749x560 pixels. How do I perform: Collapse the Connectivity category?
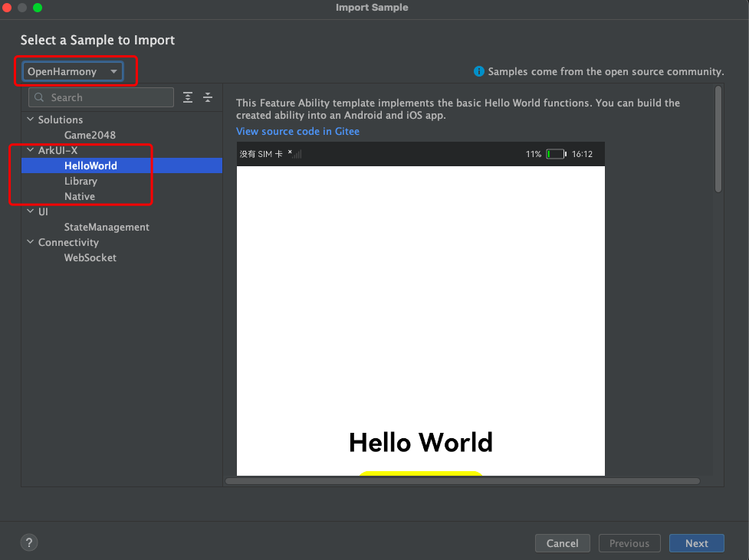point(30,242)
